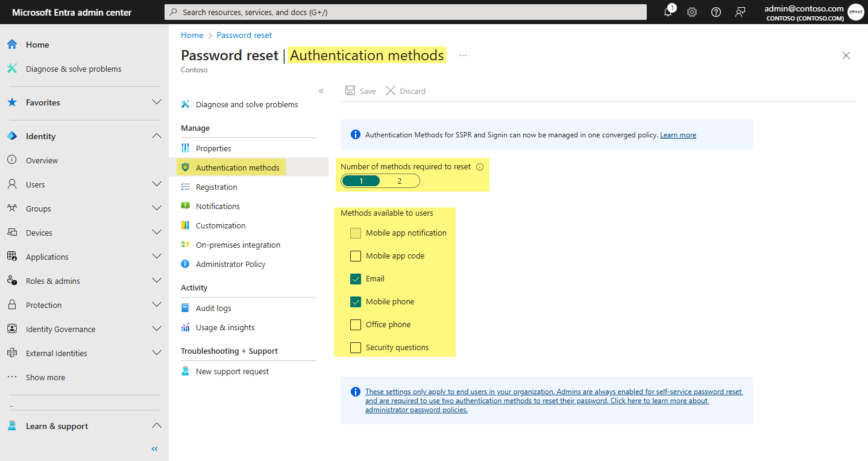
Task: Click the Home house icon in sidebar
Action: click(x=12, y=45)
